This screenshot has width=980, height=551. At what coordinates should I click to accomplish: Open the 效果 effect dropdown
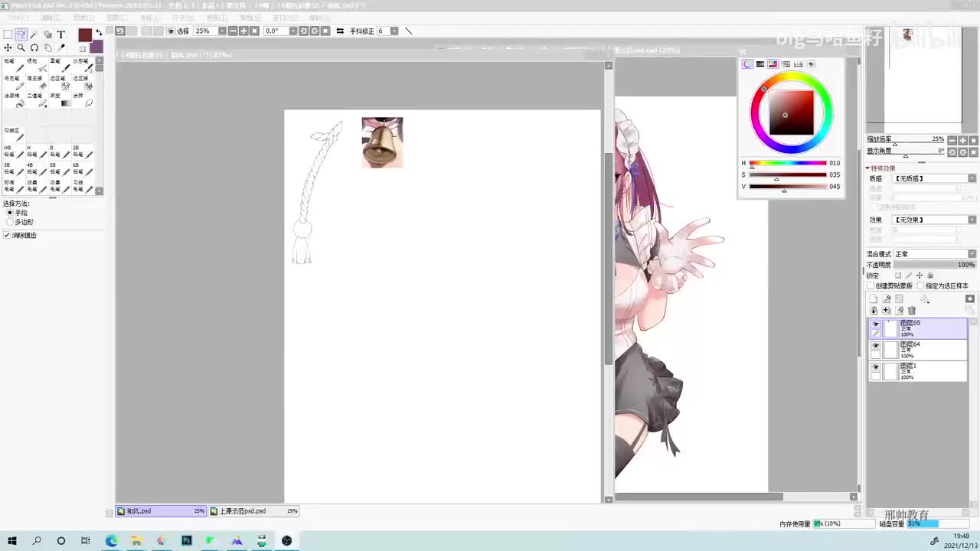point(934,220)
